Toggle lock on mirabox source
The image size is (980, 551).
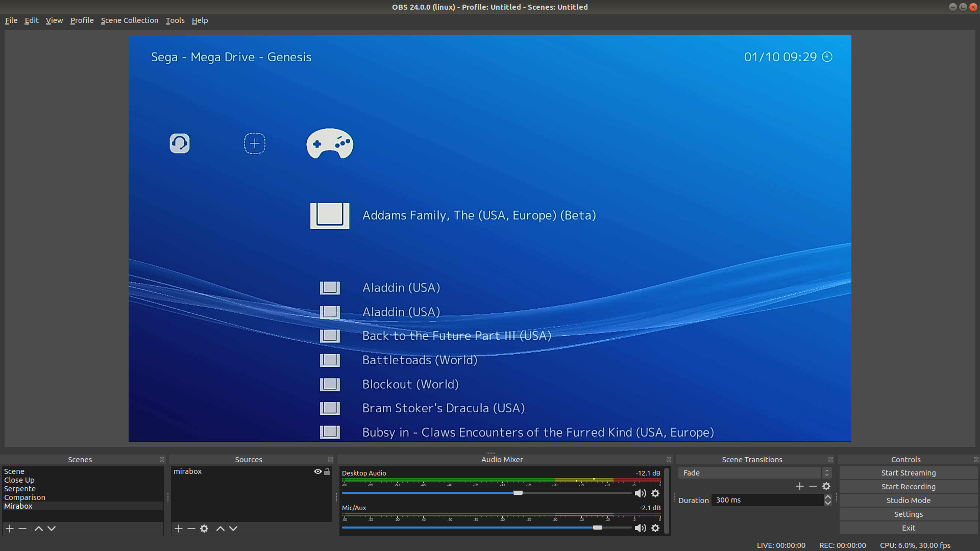327,471
